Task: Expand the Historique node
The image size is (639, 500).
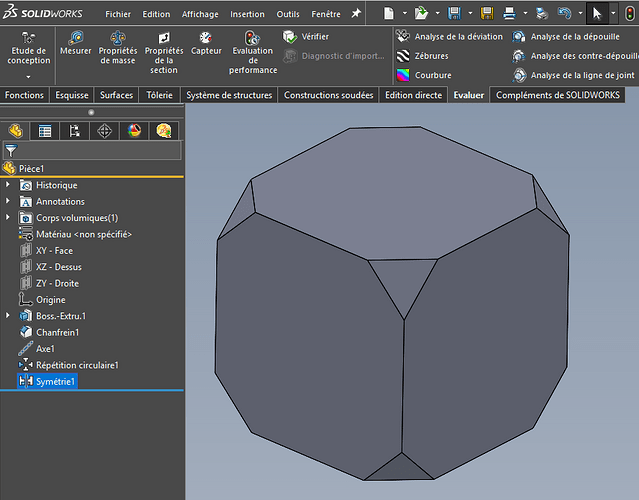Action: click(x=7, y=185)
